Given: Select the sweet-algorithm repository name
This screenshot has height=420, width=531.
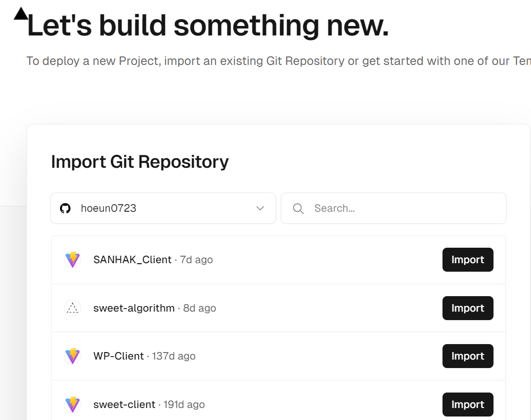Looking at the screenshot, I should coord(134,308).
